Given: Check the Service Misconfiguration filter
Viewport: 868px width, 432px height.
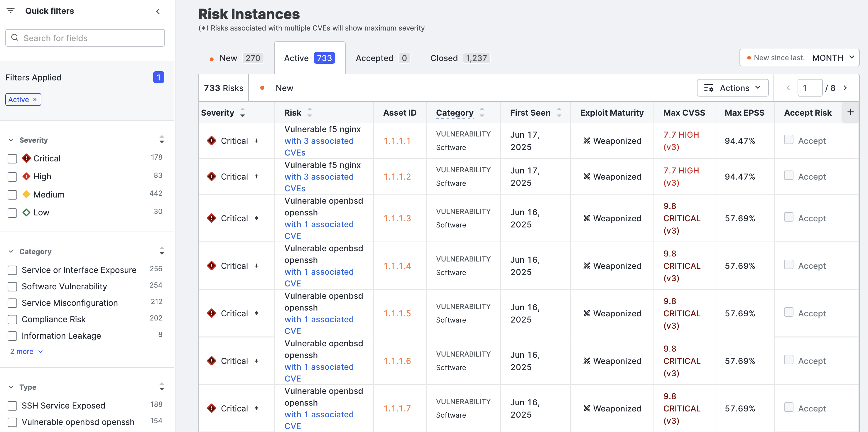Looking at the screenshot, I should tap(12, 303).
